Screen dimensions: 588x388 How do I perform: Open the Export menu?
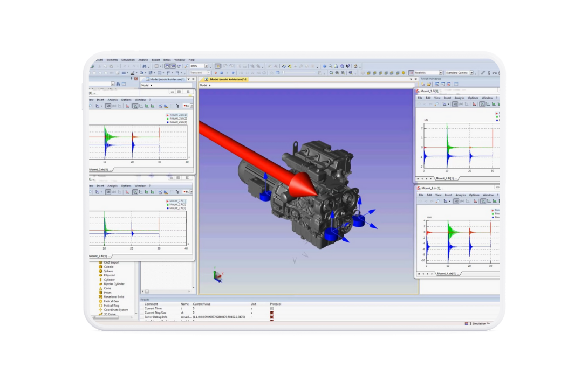click(x=155, y=60)
